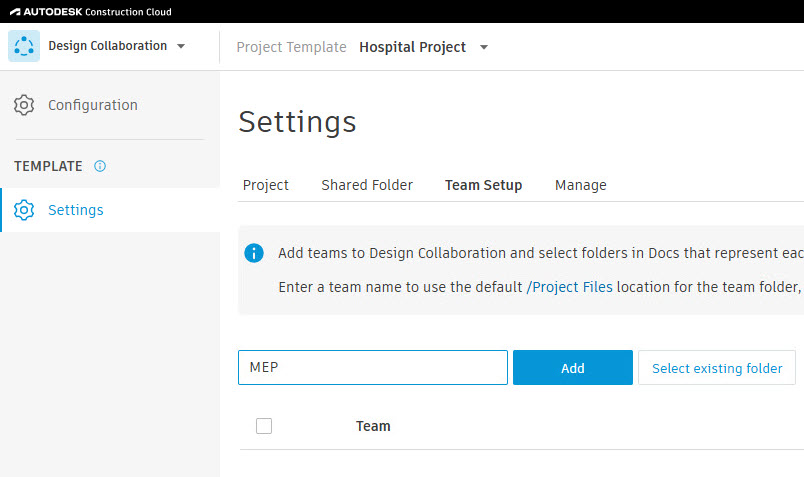Image resolution: width=804 pixels, height=477 pixels.
Task: Expand the Design Collaboration module dropdown
Action: coord(181,46)
